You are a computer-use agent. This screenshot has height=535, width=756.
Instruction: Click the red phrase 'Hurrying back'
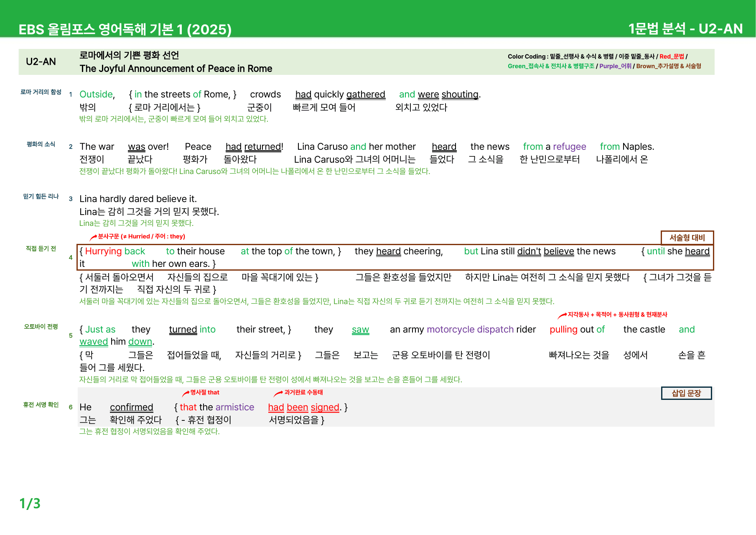coord(115,251)
